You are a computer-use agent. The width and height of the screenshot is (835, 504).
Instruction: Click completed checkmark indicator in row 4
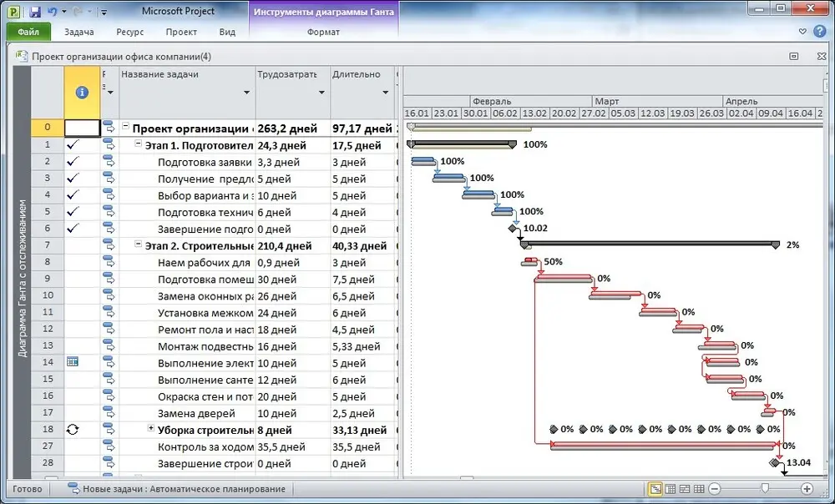73,194
